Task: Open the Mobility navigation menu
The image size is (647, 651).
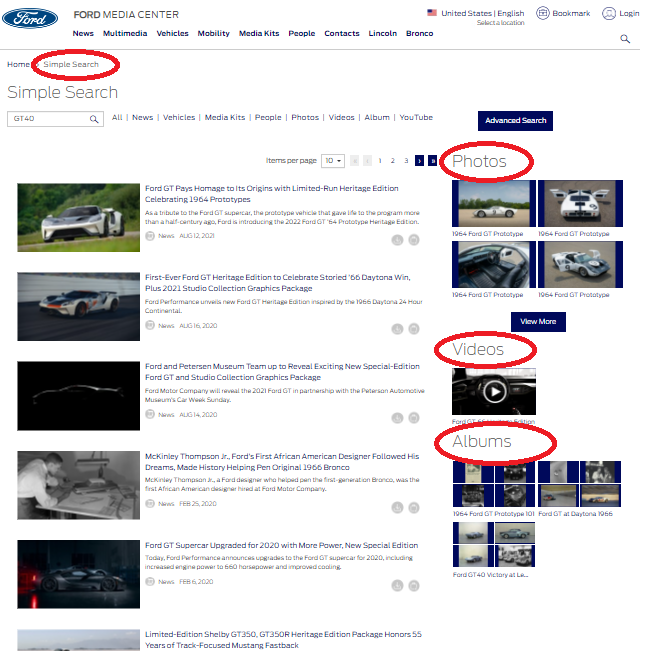Action: coord(213,33)
